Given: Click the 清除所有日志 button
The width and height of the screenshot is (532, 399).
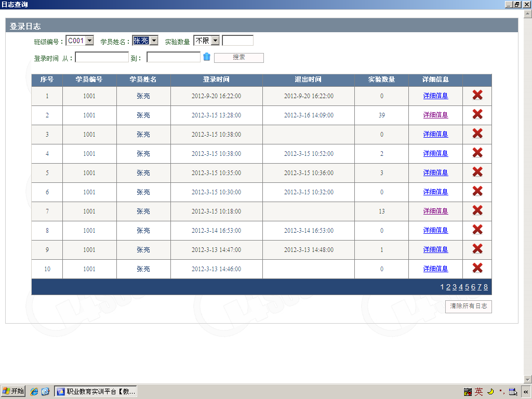Looking at the screenshot, I should (469, 307).
